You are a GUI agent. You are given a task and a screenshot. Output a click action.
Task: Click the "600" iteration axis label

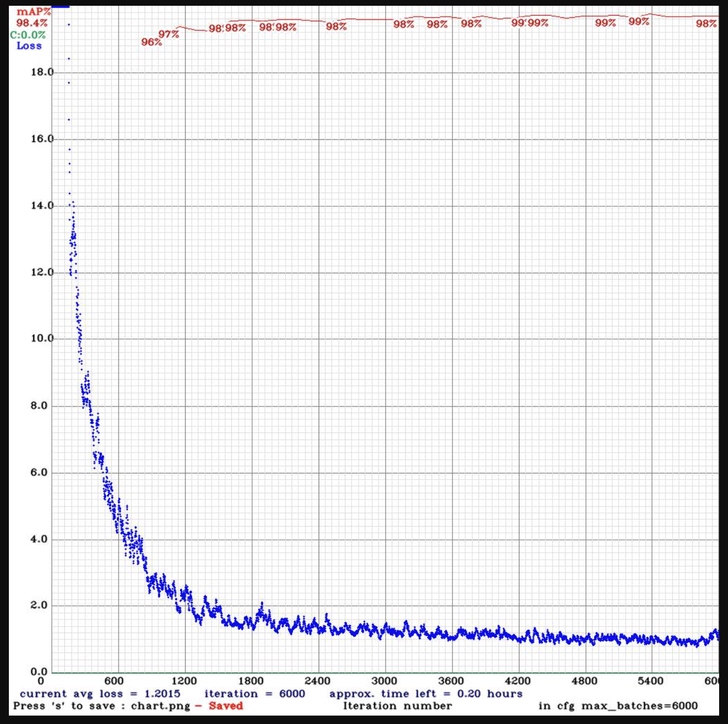click(114, 681)
